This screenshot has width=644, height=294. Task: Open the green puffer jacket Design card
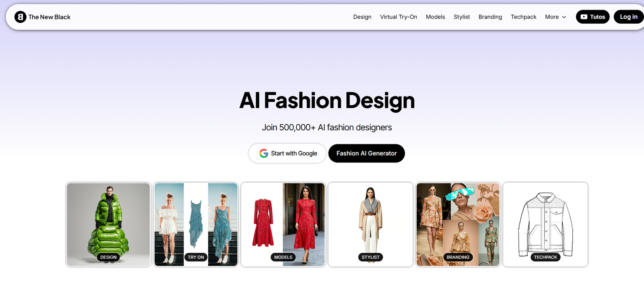click(108, 224)
